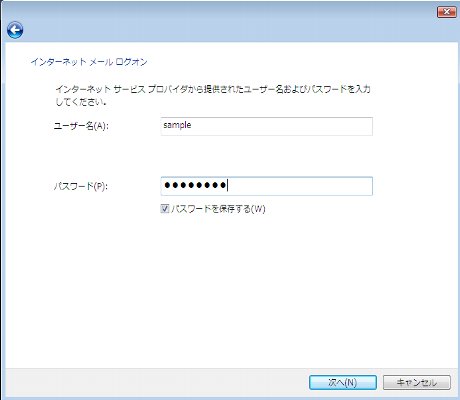460x400 pixels.
Task: Toggle the パスワードを保存する checkbox
Action: pyautogui.click(x=165, y=209)
